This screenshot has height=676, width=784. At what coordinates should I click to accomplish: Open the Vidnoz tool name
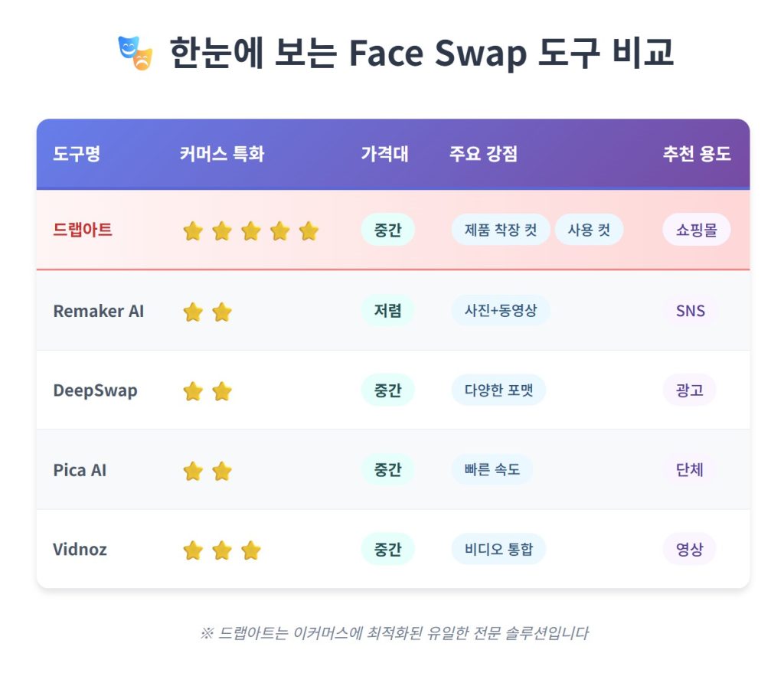pyautogui.click(x=80, y=550)
